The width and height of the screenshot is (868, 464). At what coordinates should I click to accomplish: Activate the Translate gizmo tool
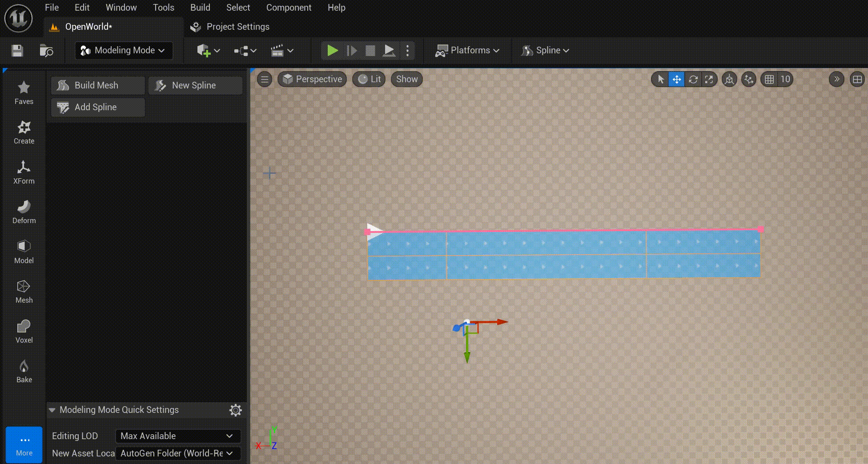676,80
